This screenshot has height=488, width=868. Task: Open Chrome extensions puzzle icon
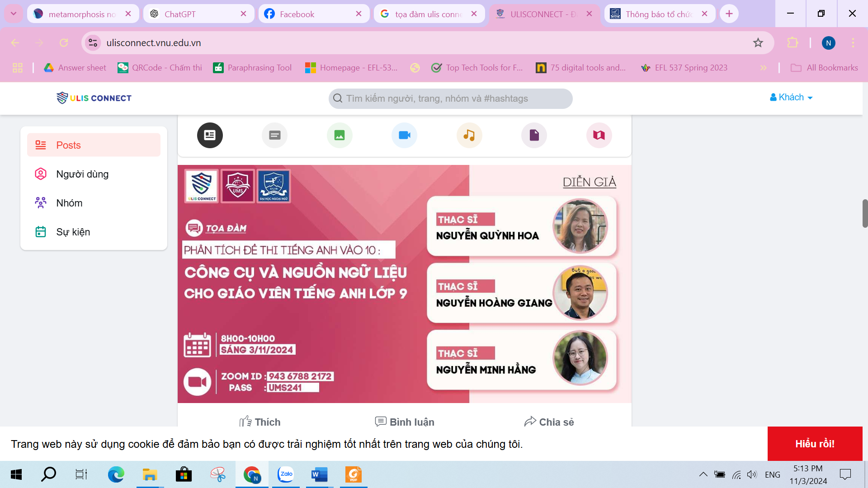(793, 43)
